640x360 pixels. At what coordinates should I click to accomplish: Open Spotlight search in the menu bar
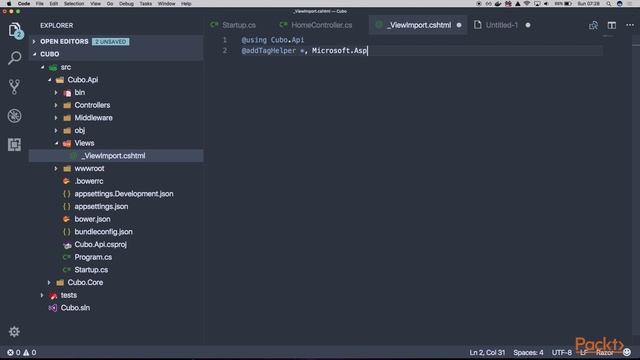point(609,4)
